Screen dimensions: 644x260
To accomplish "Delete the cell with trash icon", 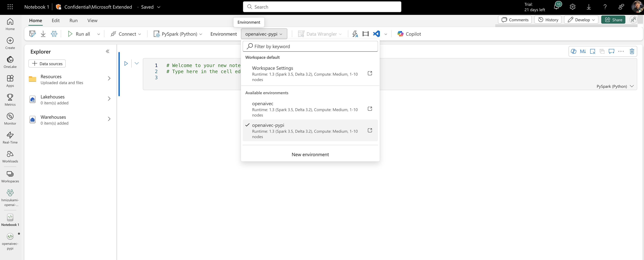I will [631, 51].
